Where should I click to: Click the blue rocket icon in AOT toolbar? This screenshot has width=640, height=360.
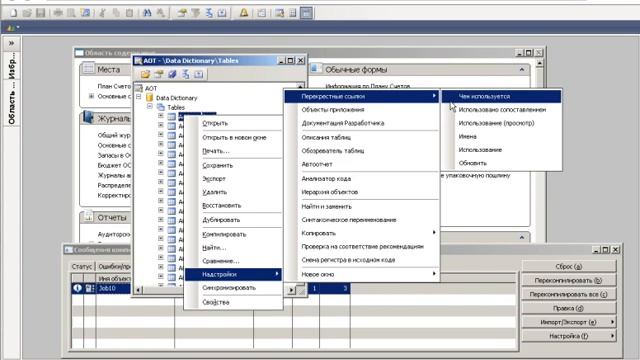[x=172, y=74]
